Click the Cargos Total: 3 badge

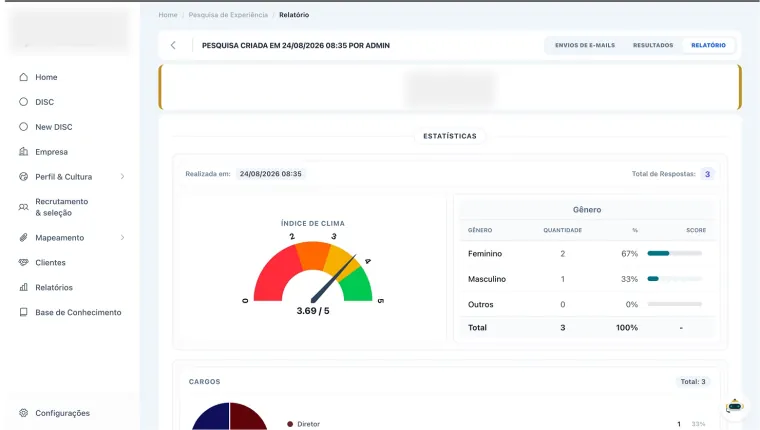[693, 382]
